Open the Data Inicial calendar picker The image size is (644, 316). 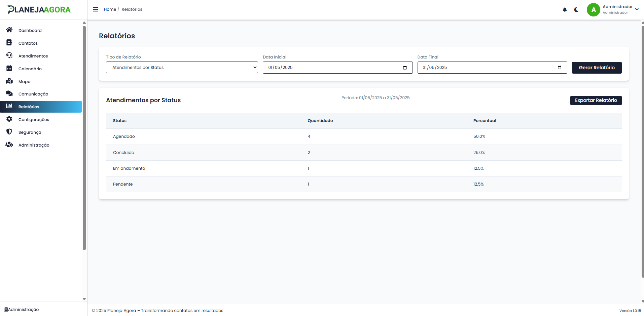[x=405, y=68]
